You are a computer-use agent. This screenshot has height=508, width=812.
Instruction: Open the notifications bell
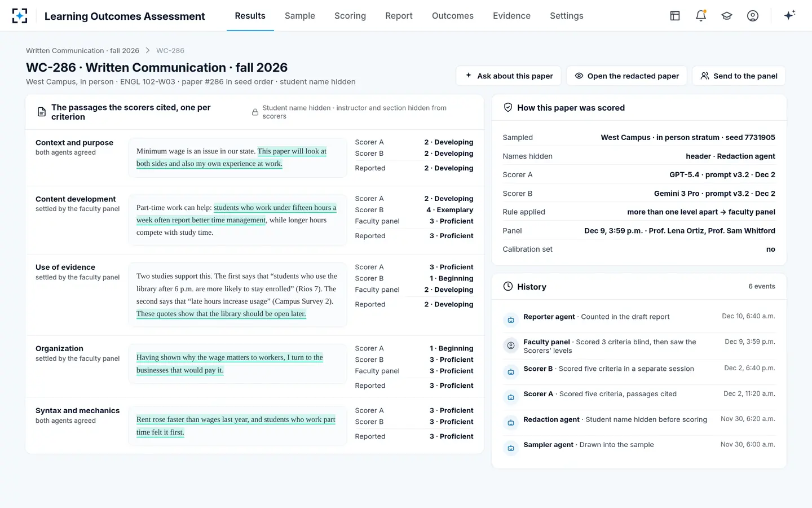pos(701,16)
